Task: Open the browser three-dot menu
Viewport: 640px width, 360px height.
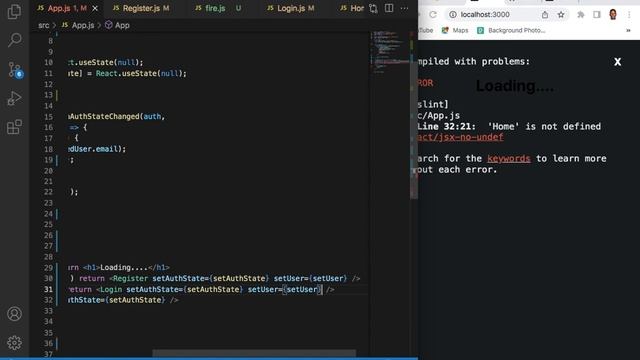Action: coord(629,15)
